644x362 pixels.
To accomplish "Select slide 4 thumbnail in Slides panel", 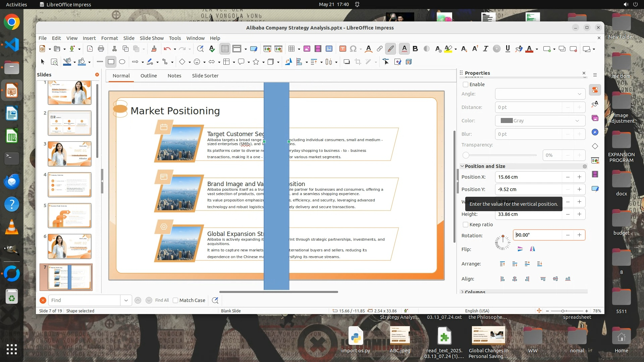I will pyautogui.click(x=69, y=185).
